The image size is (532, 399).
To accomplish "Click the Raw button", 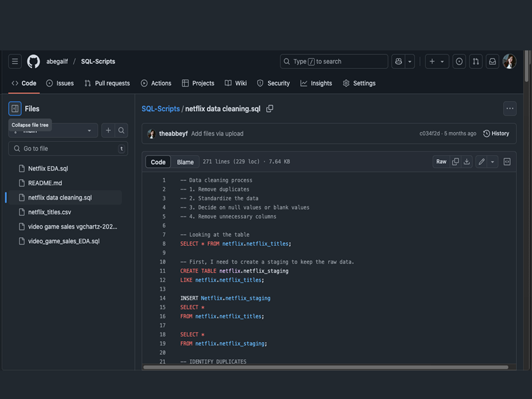I will 441,162.
